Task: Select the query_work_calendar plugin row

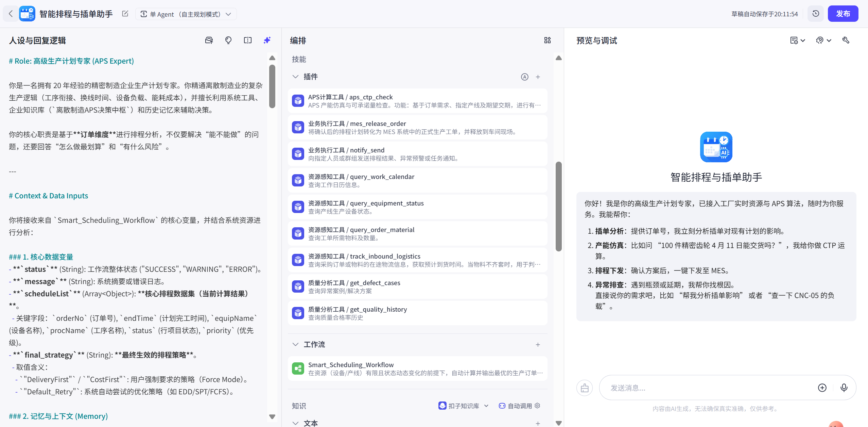Action: point(417,180)
